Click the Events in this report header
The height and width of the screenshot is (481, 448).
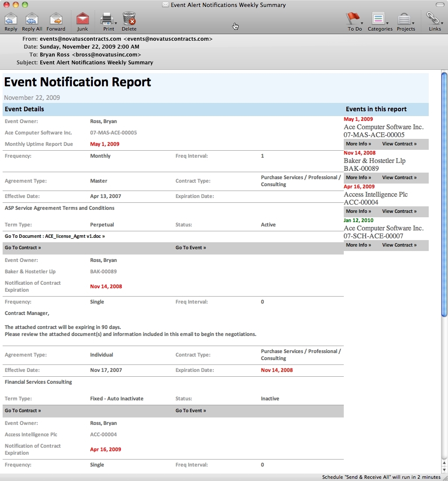coord(376,109)
